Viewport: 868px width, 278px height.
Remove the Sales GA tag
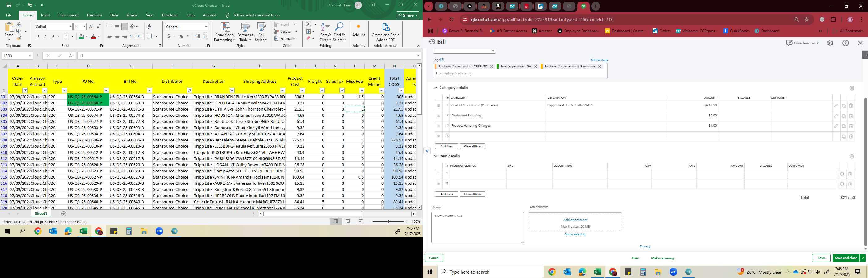click(535, 67)
